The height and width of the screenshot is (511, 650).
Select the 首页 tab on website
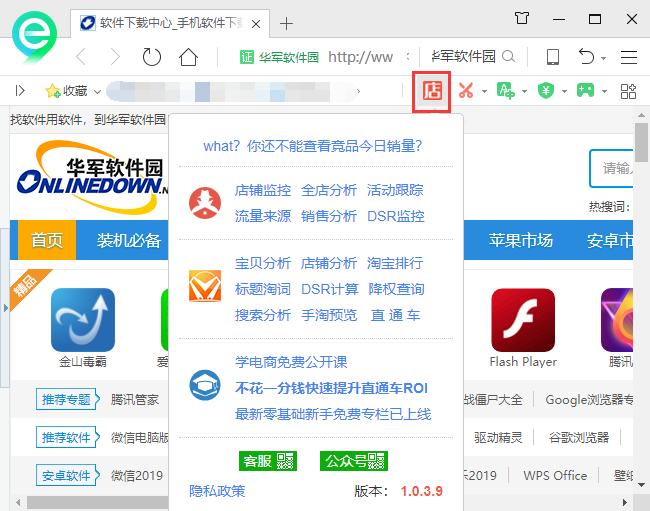(47, 240)
